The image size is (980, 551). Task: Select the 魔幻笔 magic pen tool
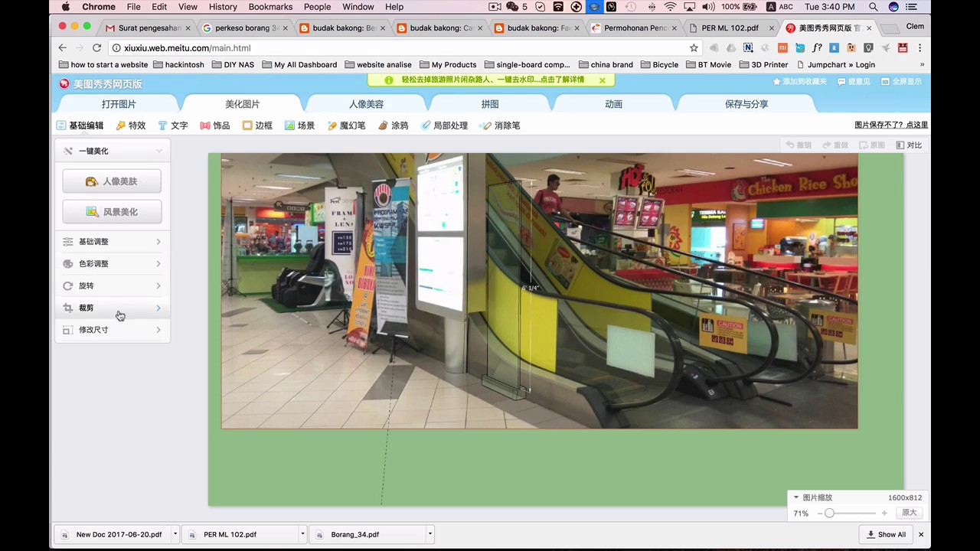coord(346,126)
